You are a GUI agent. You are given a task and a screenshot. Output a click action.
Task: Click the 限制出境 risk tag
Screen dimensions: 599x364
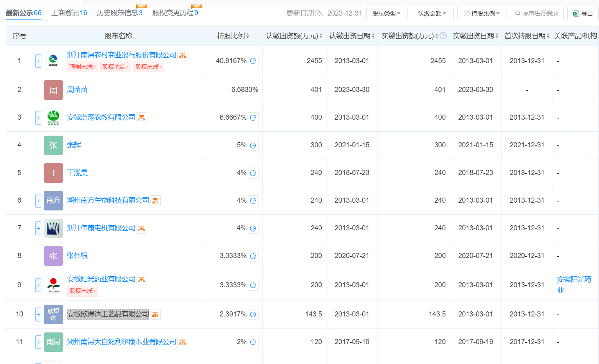point(83,67)
